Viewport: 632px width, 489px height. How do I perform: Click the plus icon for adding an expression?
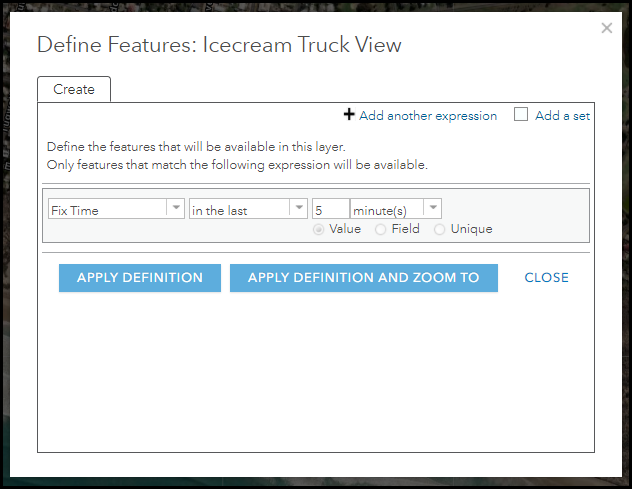click(349, 115)
